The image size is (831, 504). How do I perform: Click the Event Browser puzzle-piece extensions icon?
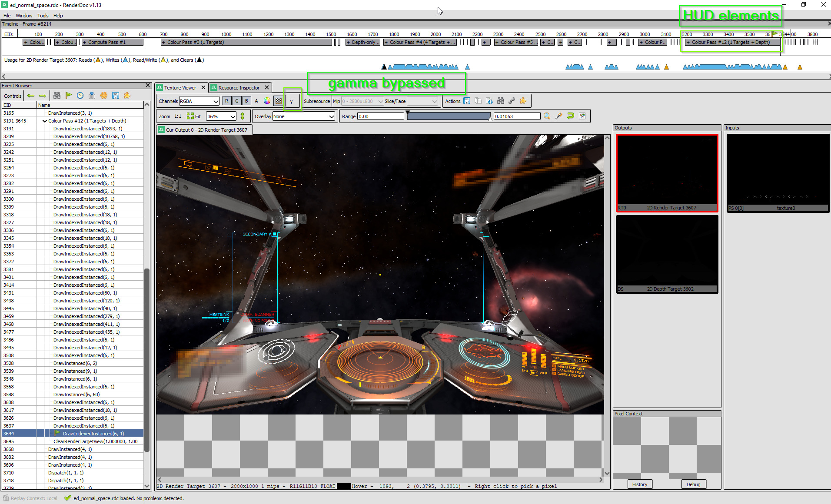coord(127,96)
